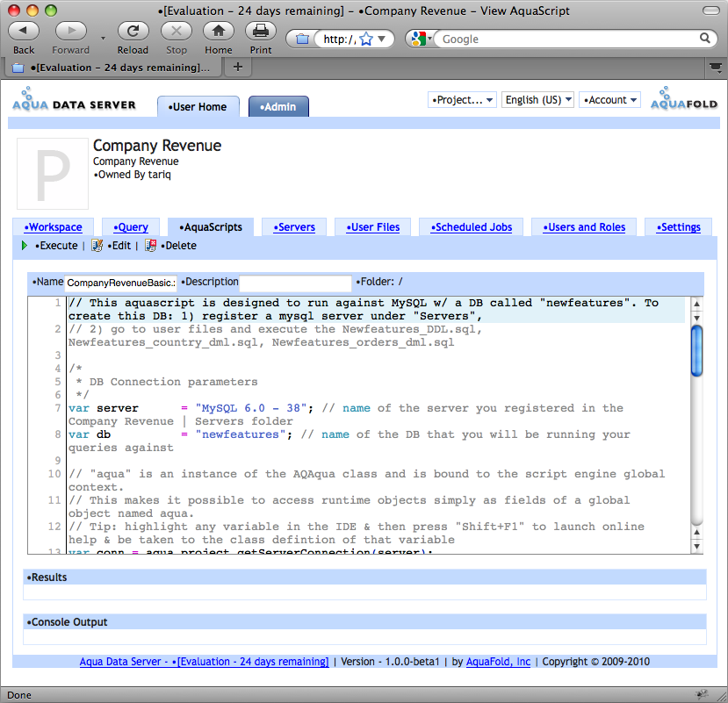Select the Evaluation browser tab
728x703 pixels.
point(112,68)
